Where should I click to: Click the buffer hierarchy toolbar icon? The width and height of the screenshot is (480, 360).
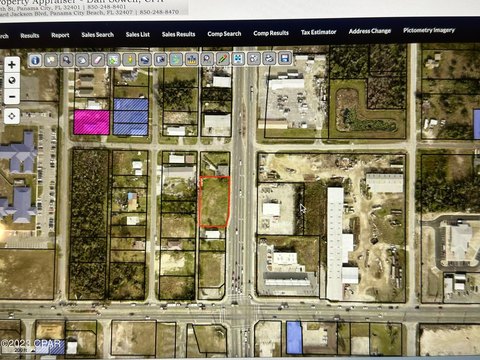191,59
